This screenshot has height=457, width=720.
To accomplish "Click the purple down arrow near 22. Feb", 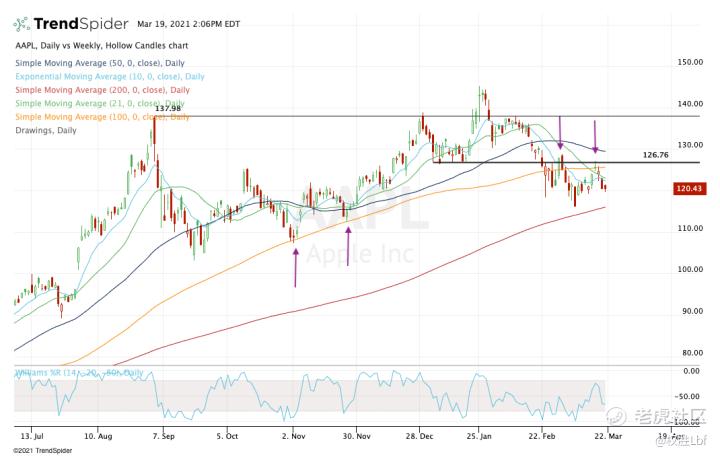I will click(x=560, y=133).
